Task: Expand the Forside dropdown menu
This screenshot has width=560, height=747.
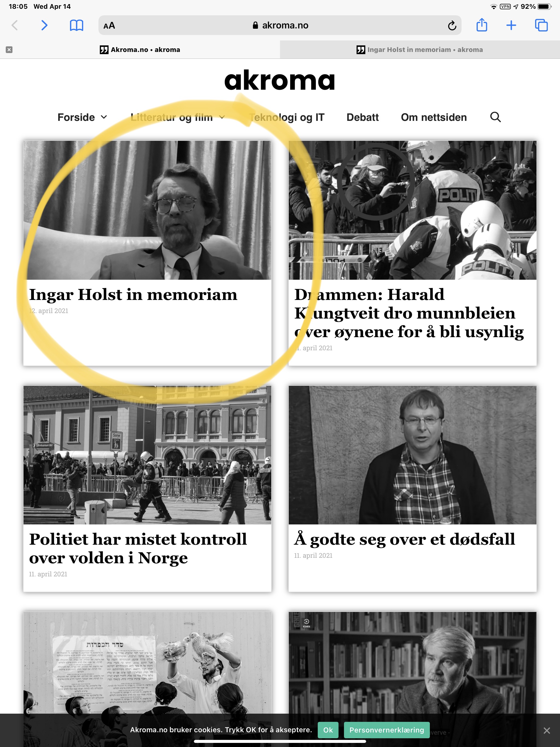Action: [x=82, y=117]
